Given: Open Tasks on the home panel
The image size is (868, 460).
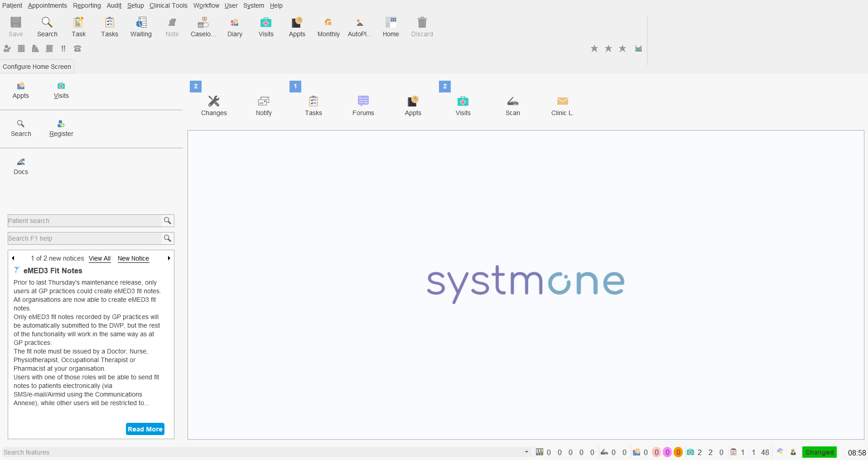Looking at the screenshot, I should [313, 106].
